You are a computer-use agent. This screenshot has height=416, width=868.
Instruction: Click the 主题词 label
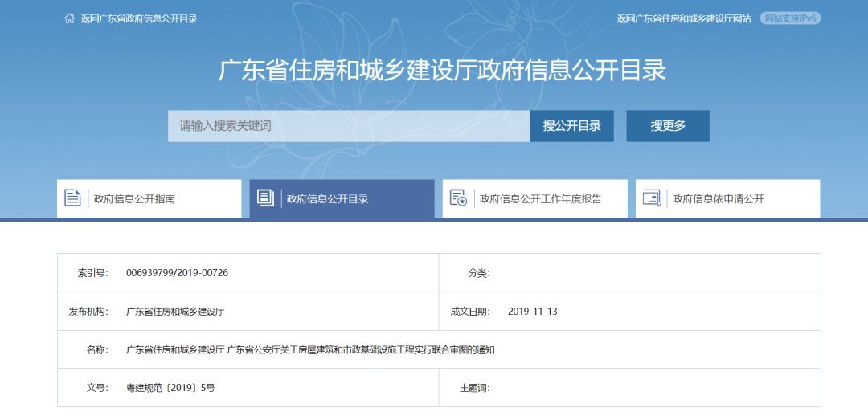(474, 388)
